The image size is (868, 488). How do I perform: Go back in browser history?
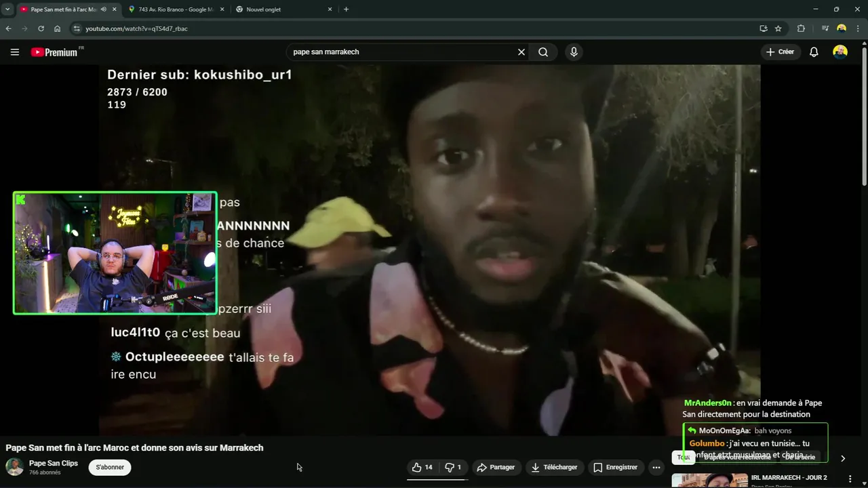(x=8, y=28)
